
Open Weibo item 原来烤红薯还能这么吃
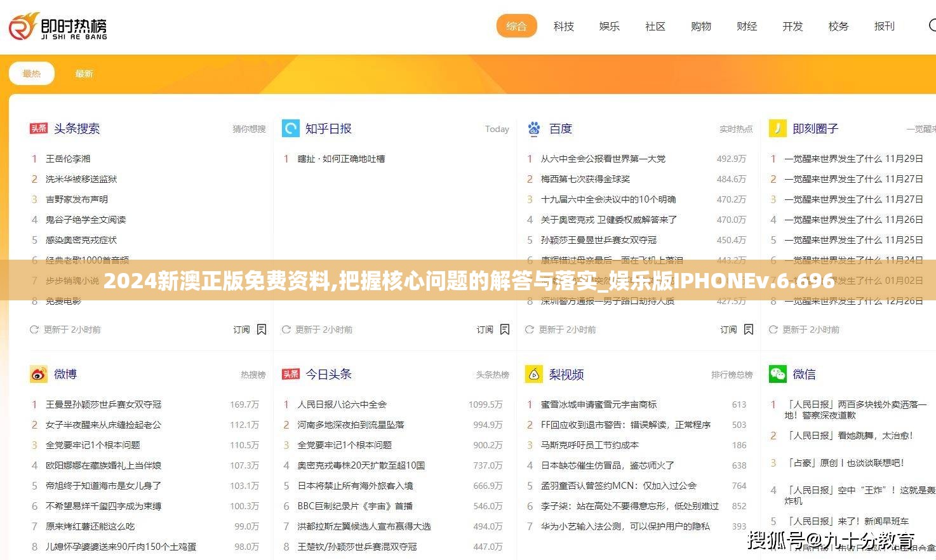coord(90,526)
